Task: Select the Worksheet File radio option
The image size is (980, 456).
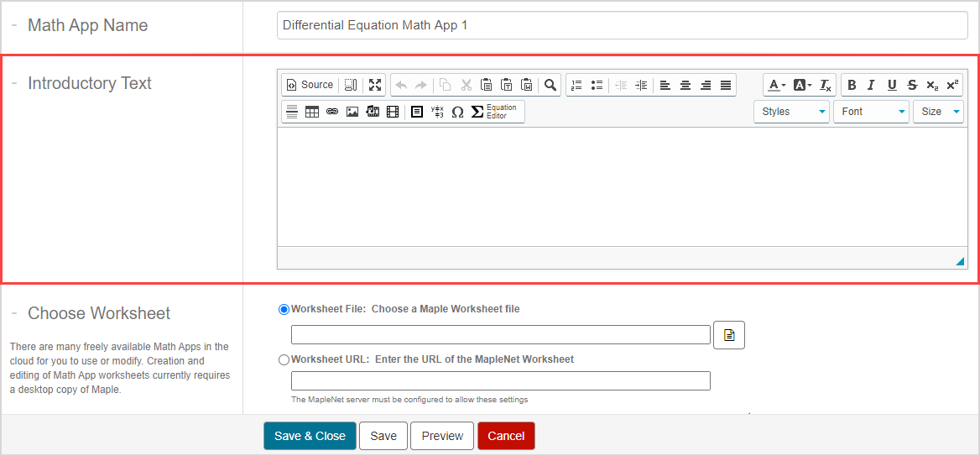Action: tap(284, 309)
